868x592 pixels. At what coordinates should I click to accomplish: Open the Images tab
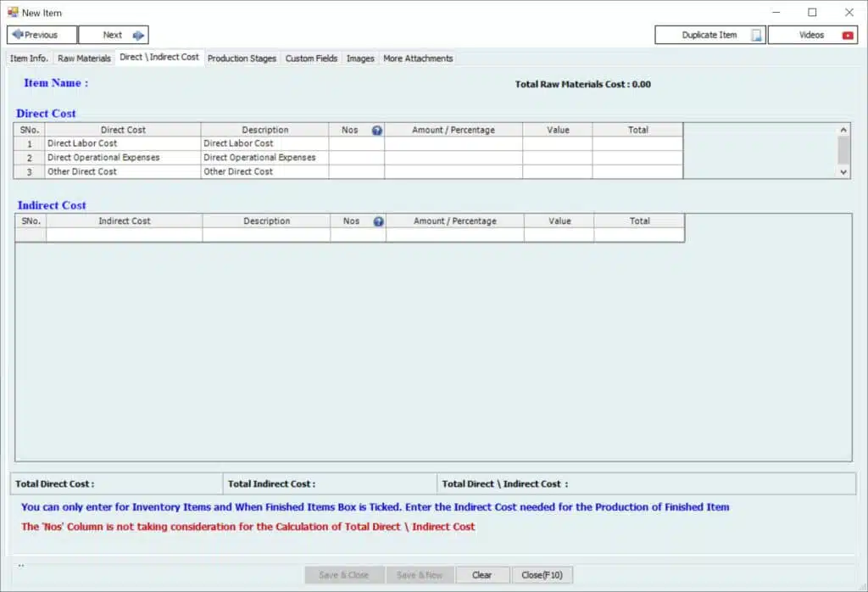pyautogui.click(x=360, y=59)
